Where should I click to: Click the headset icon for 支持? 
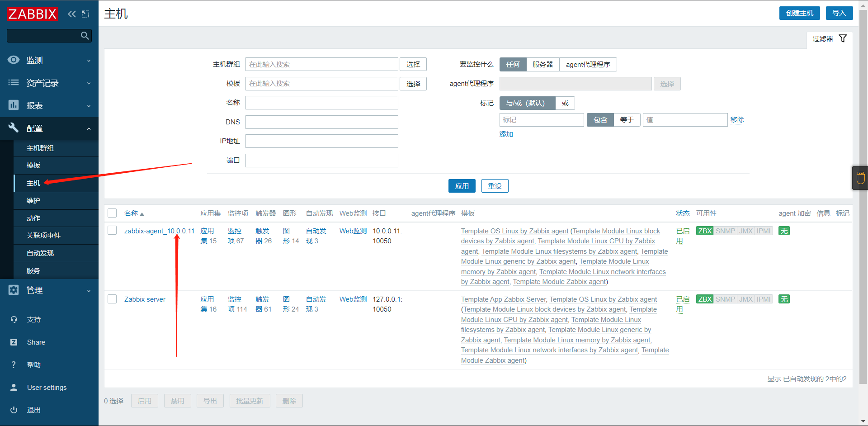point(14,320)
